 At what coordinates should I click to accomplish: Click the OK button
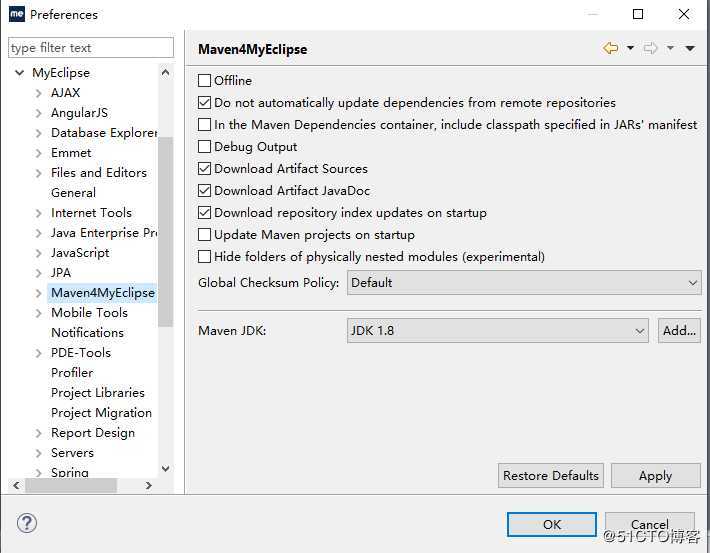(552, 524)
